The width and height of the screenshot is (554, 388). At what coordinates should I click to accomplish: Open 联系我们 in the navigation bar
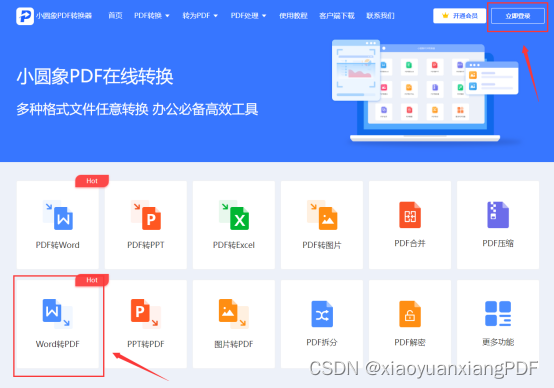point(380,16)
